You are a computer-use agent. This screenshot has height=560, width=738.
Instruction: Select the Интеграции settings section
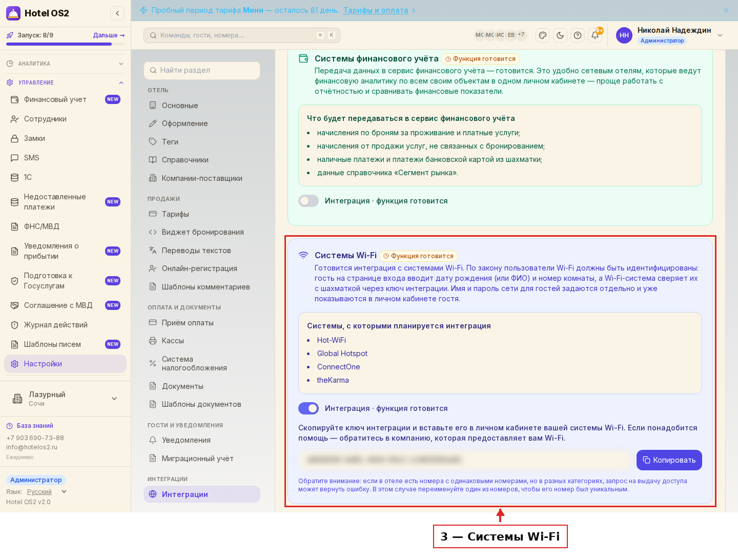click(x=202, y=494)
